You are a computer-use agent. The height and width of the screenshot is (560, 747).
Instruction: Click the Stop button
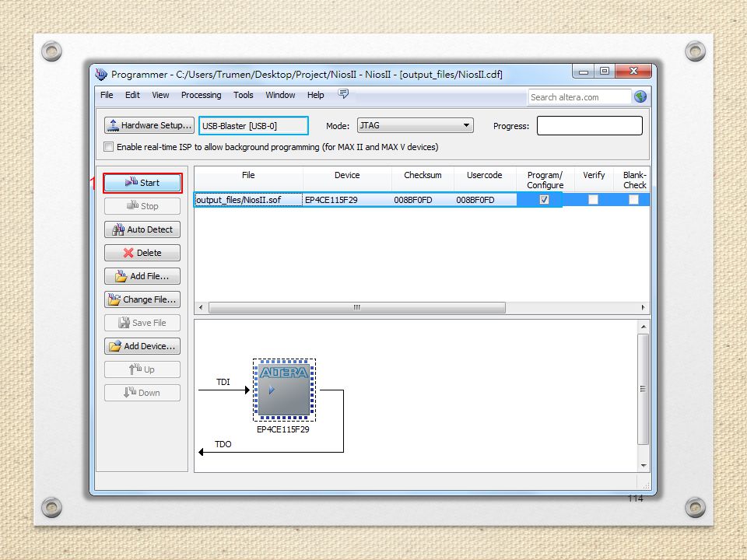click(x=142, y=206)
